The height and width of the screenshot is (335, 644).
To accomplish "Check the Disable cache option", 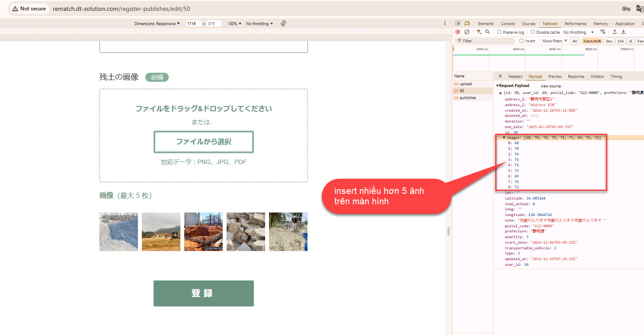I will coord(533,32).
